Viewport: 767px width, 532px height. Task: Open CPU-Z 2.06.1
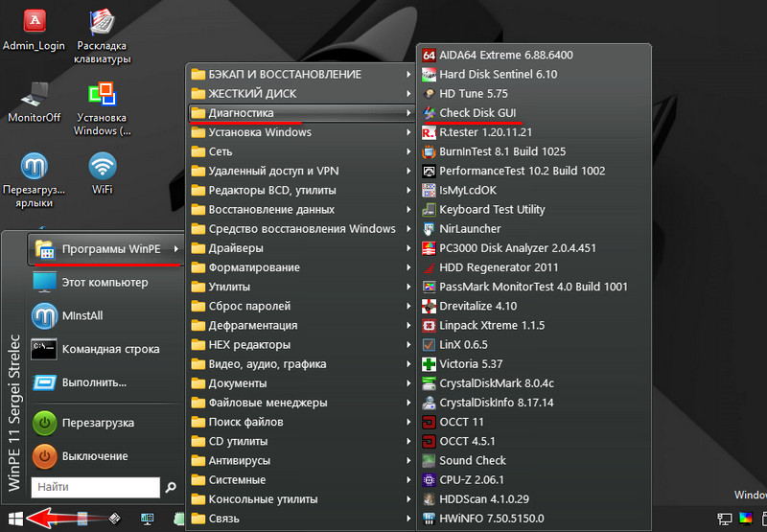pos(534,479)
